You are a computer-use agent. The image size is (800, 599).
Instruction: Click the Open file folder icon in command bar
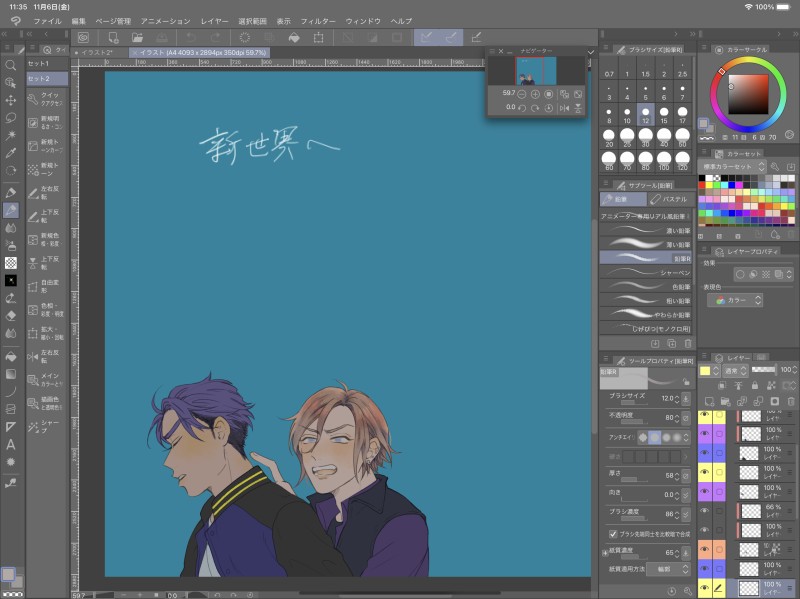137,37
